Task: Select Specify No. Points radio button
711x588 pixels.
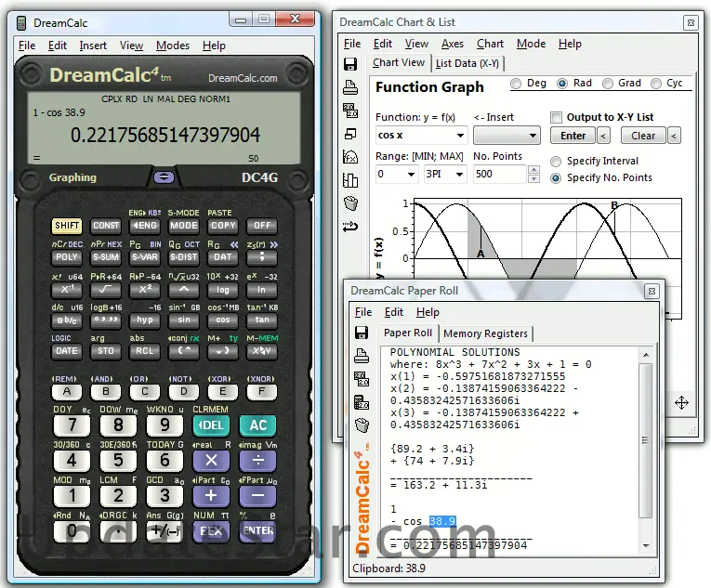Action: (x=556, y=178)
